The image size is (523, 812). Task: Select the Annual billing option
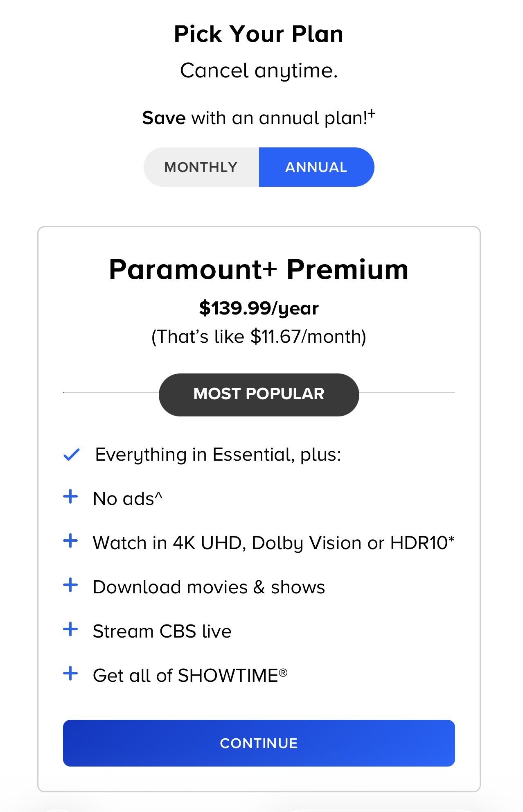click(x=316, y=167)
